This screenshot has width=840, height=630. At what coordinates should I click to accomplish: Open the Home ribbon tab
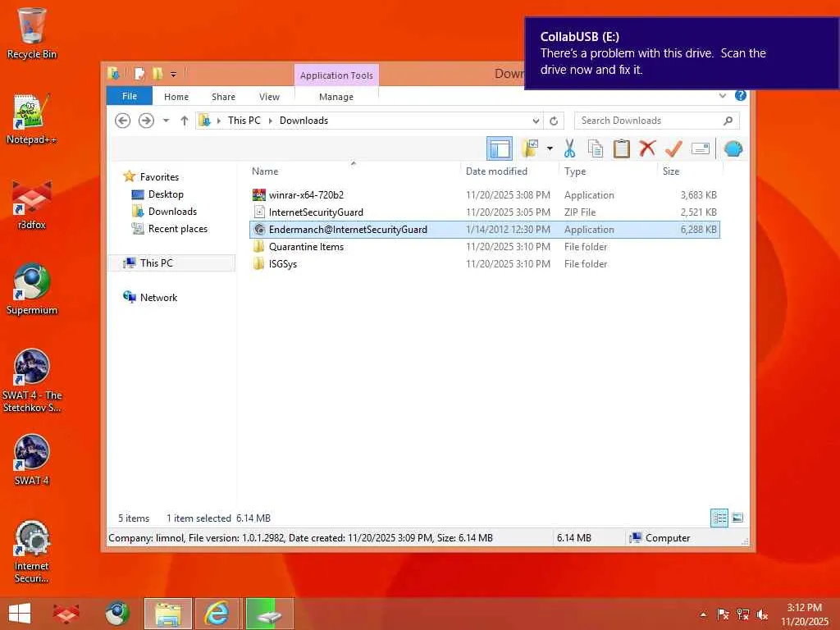point(176,97)
